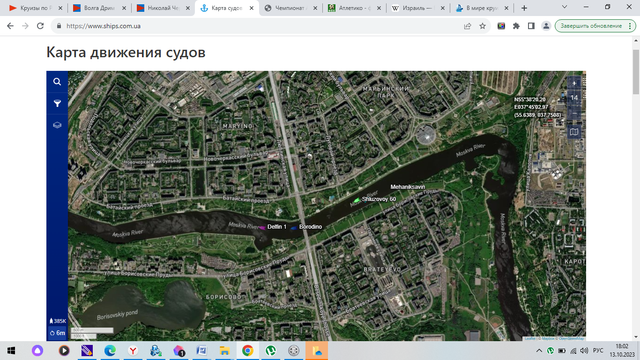This screenshot has height=360, width=640.
Task: Zoom out with the map minus button
Action: [574, 113]
